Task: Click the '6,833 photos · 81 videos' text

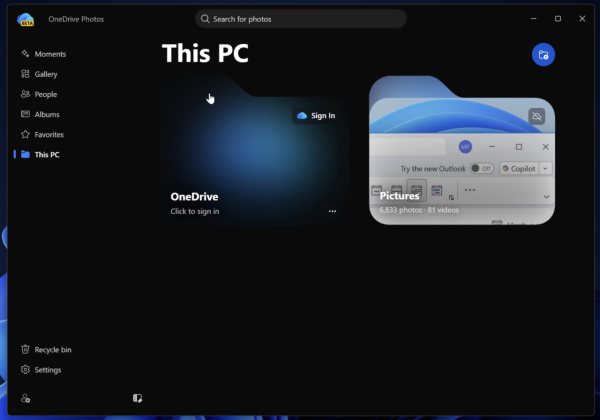Action: pyautogui.click(x=419, y=210)
